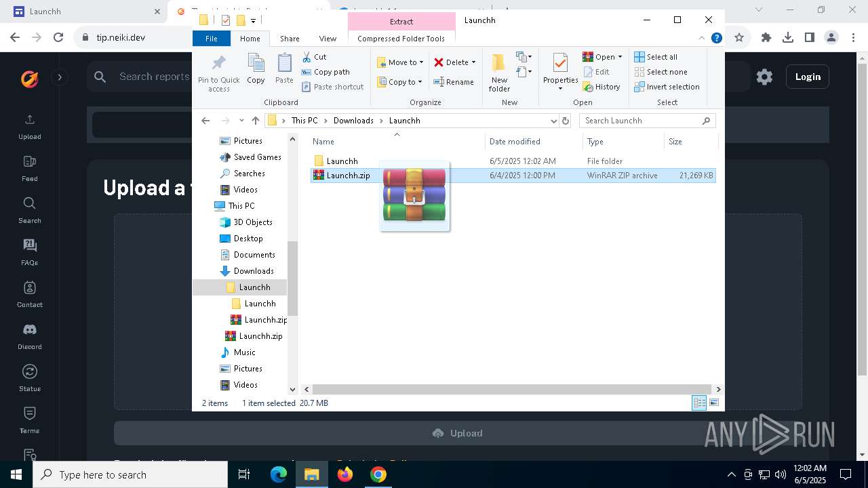Screen dimensions: 868x488
Task: Open file History
Action: point(601,87)
